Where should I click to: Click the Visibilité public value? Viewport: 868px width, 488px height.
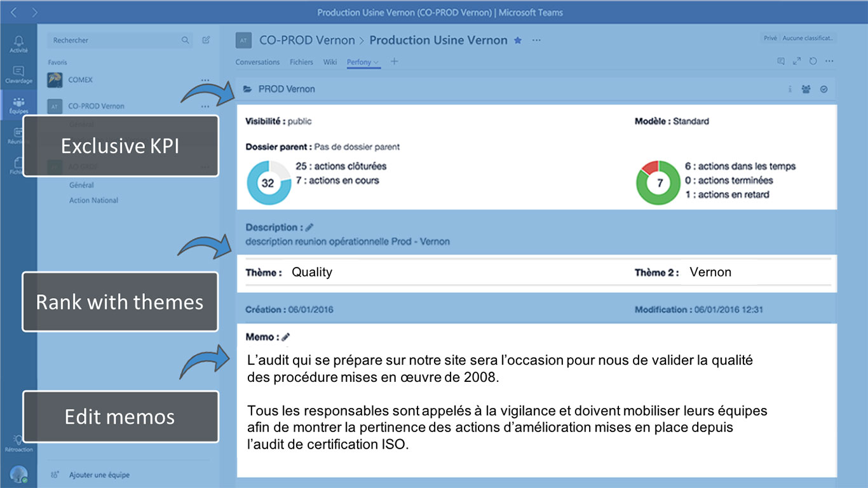300,121
